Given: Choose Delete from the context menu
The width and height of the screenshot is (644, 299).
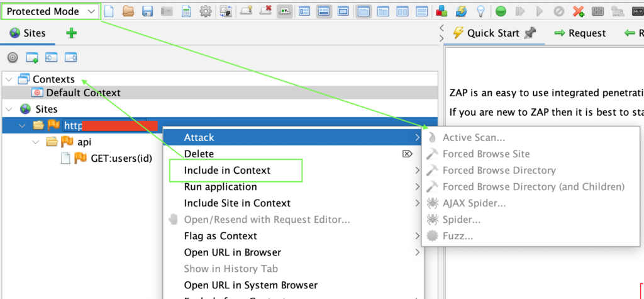Looking at the screenshot, I should point(293,154).
